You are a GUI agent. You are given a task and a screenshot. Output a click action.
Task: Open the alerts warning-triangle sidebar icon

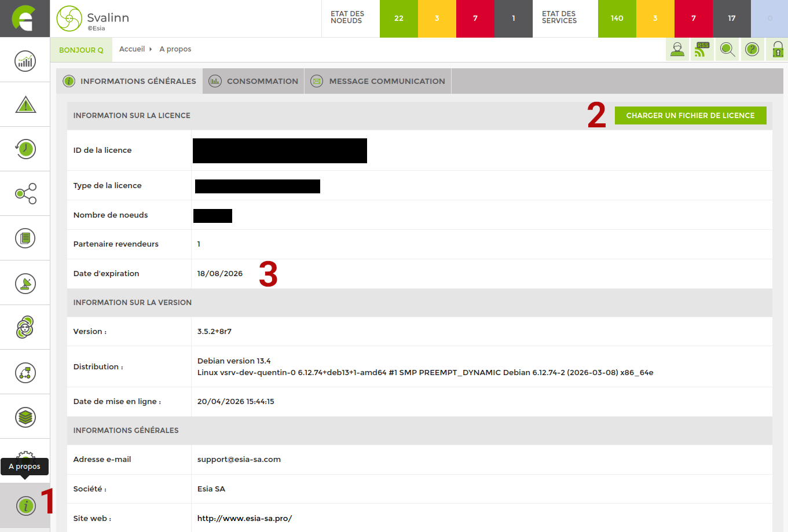coord(25,105)
